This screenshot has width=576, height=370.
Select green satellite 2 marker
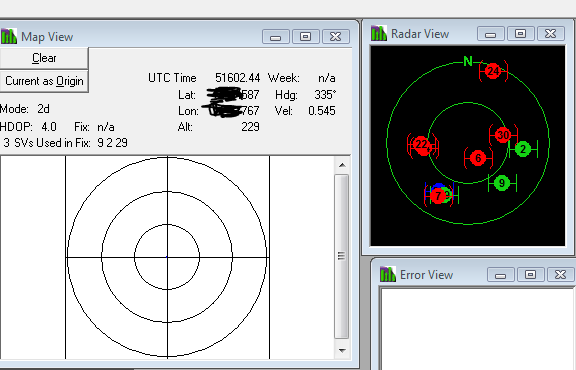pyautogui.click(x=523, y=149)
